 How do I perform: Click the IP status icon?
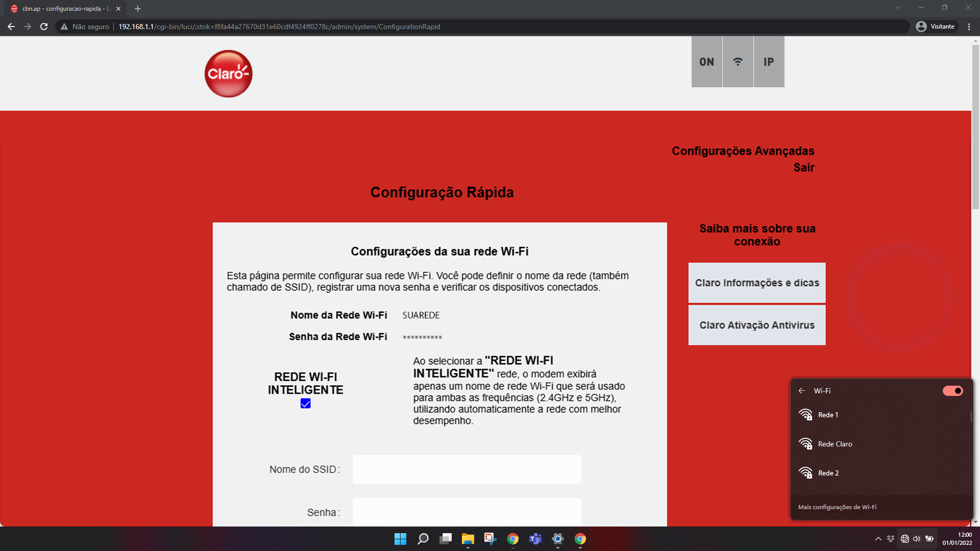tap(769, 62)
